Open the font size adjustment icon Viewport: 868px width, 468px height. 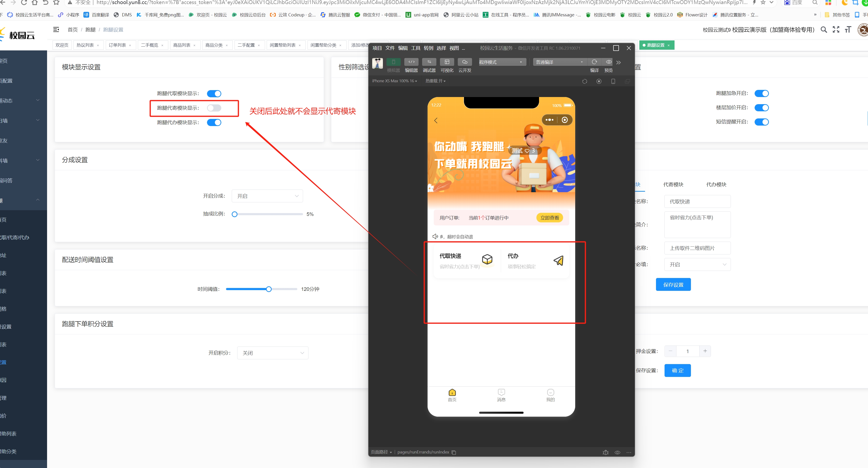point(848,30)
